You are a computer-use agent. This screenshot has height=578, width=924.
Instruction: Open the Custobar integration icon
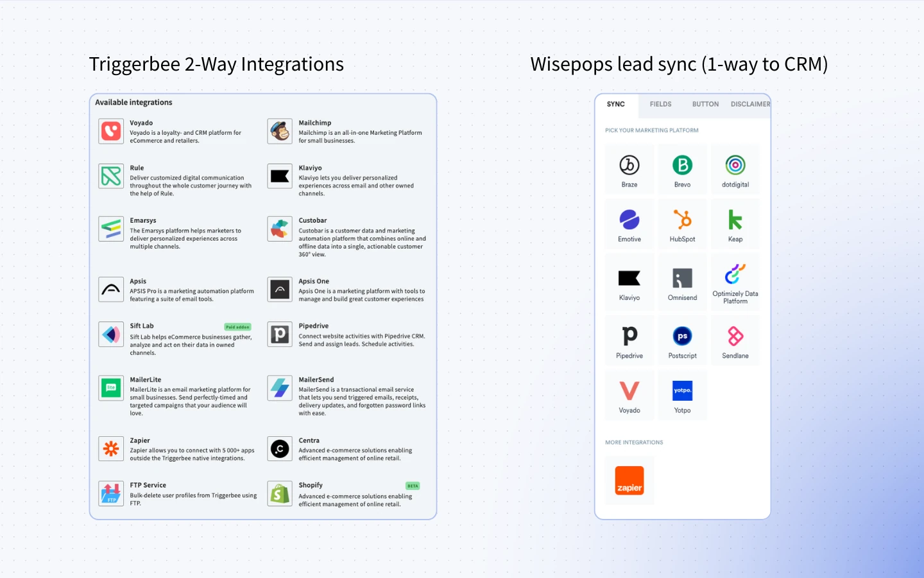pyautogui.click(x=280, y=229)
